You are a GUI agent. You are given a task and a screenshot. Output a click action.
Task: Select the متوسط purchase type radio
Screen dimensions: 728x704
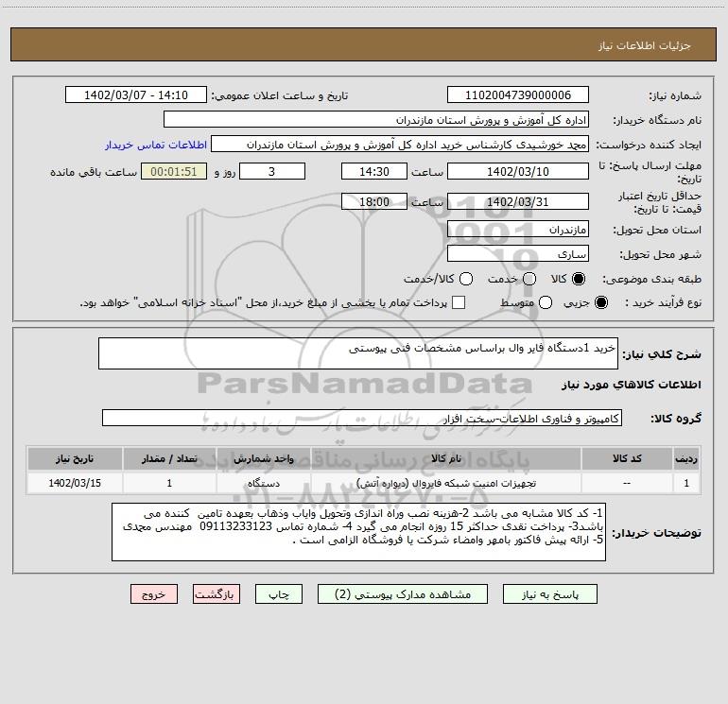point(546,302)
